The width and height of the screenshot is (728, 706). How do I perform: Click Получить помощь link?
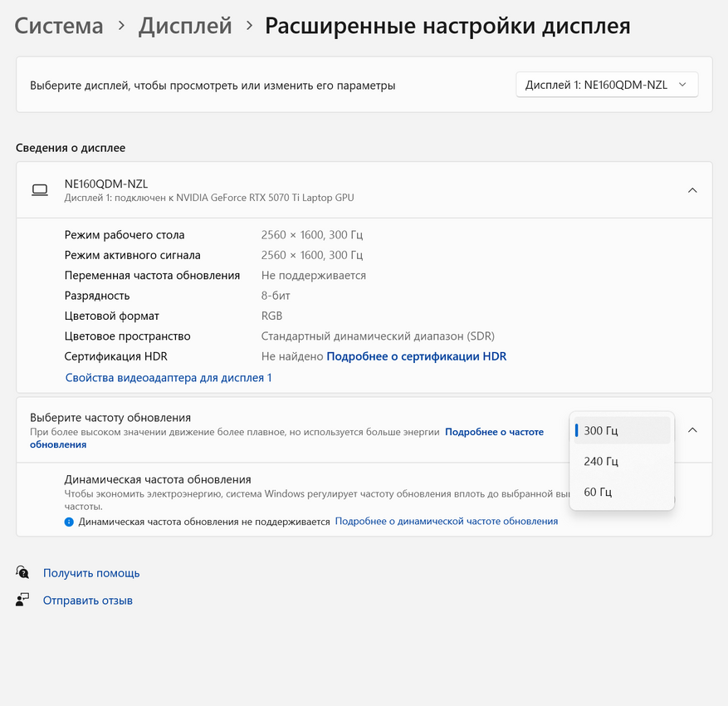pyautogui.click(x=91, y=573)
